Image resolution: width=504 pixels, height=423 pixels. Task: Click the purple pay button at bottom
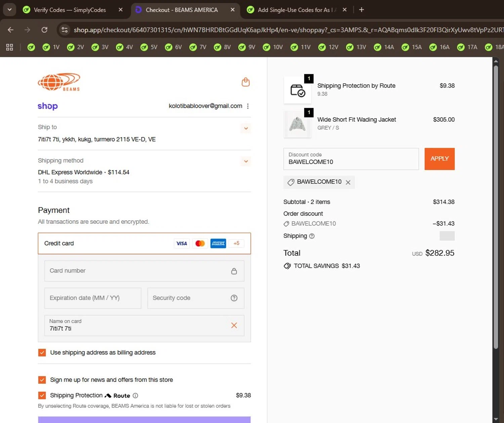[x=144, y=420]
